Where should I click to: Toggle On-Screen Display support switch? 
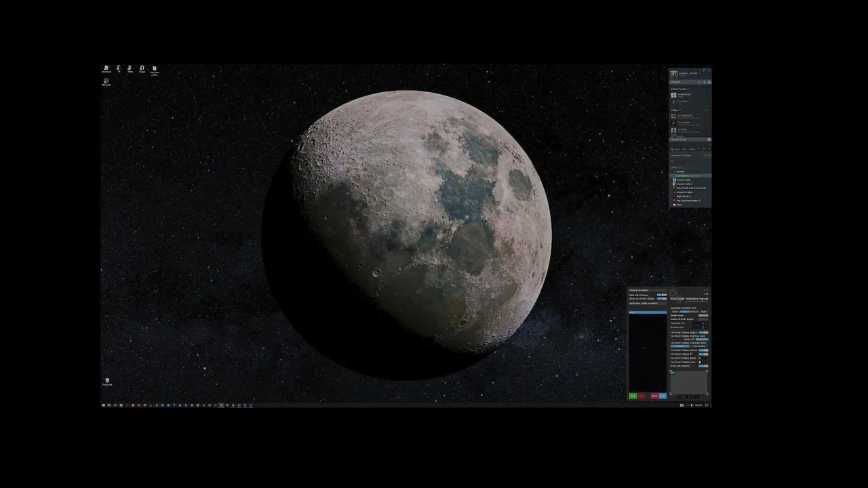tap(703, 333)
